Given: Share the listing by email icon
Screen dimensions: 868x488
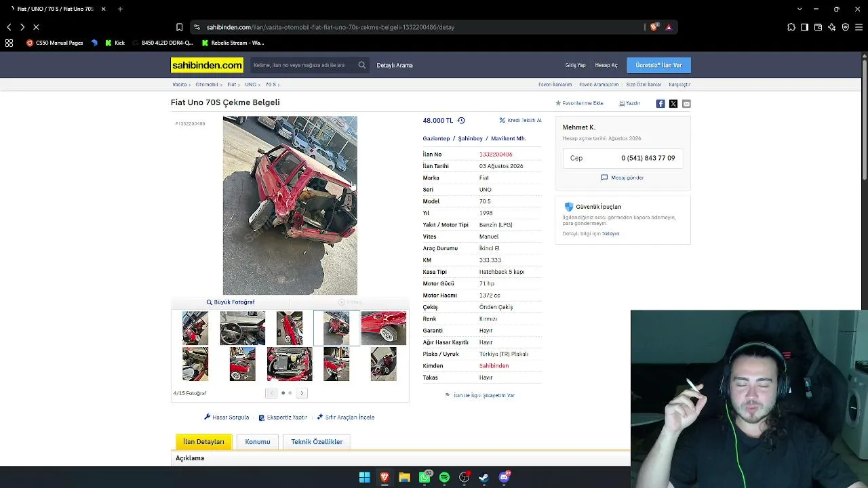Looking at the screenshot, I should click(x=686, y=104).
